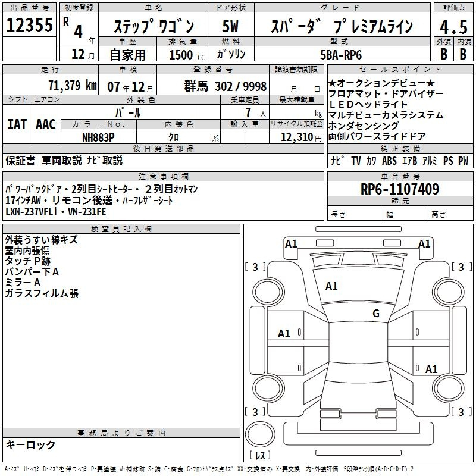
Task: Click the fuel type ガソリン
Action: coord(231,54)
